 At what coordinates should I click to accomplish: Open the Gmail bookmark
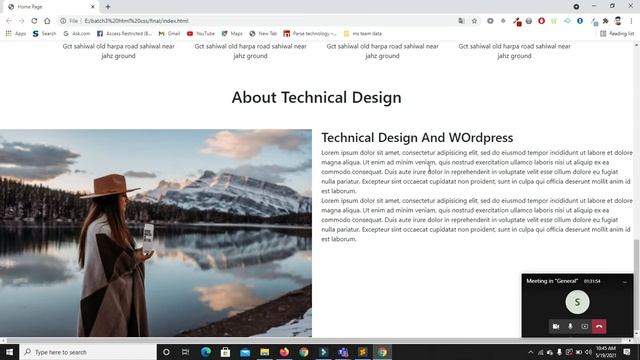pyautogui.click(x=169, y=33)
